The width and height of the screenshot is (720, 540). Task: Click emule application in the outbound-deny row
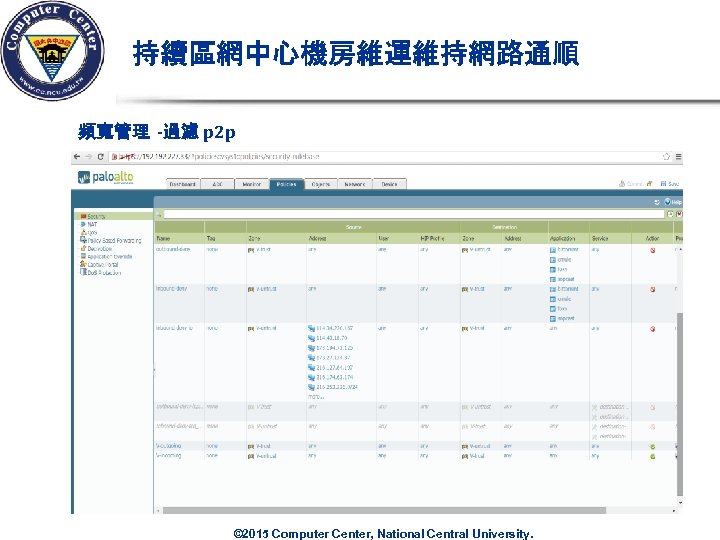pyautogui.click(x=561, y=259)
